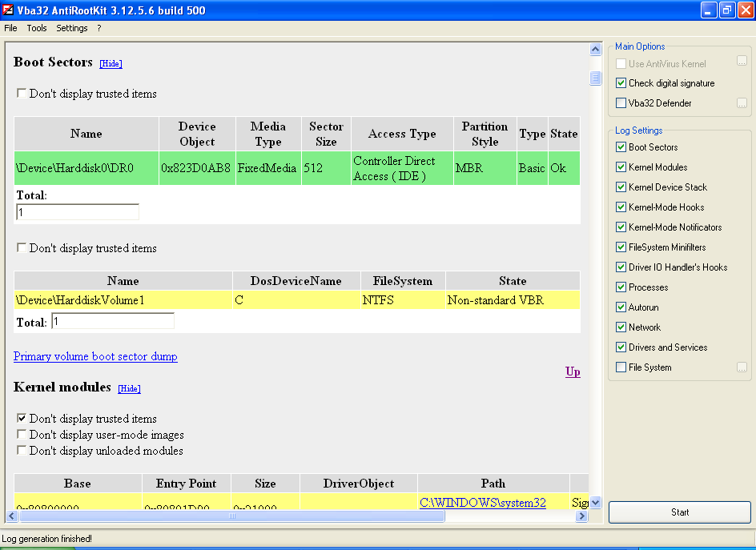Toggle Don't display trusted items above disk table
The width and height of the screenshot is (756, 550).
click(22, 93)
